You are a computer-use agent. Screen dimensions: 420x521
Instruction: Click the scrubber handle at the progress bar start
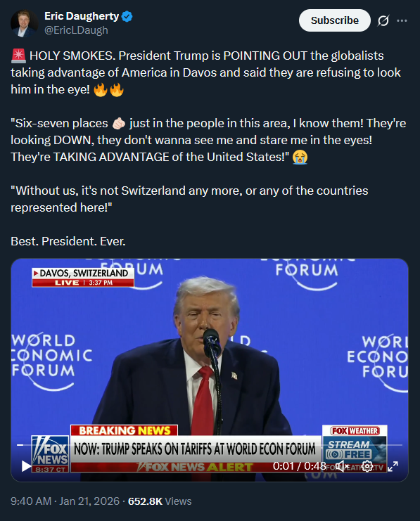point(20,444)
